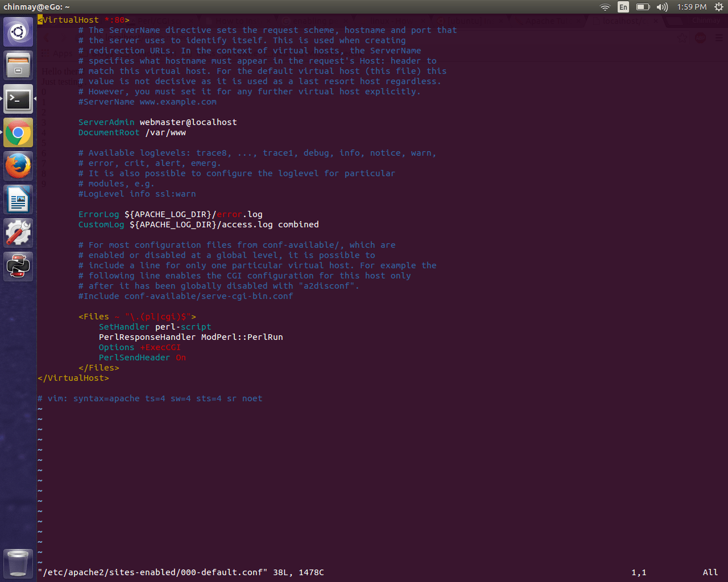Select the Terminal icon in the dock
The height and width of the screenshot is (582, 728).
(x=18, y=99)
